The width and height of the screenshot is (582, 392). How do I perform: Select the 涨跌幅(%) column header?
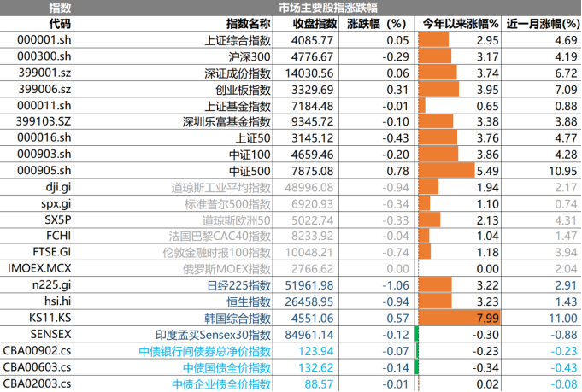click(x=377, y=24)
